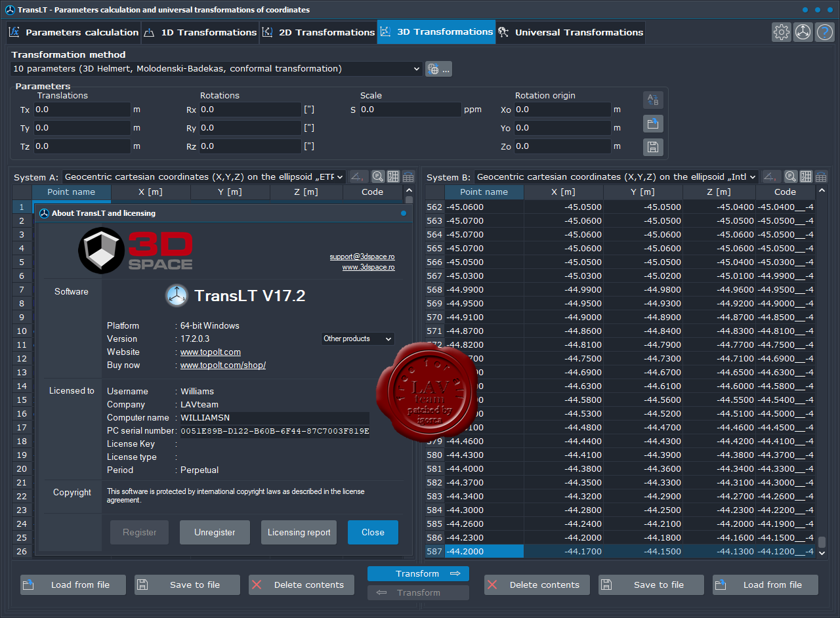Open the support@3dspace.ro email link
840x618 pixels.
point(362,257)
